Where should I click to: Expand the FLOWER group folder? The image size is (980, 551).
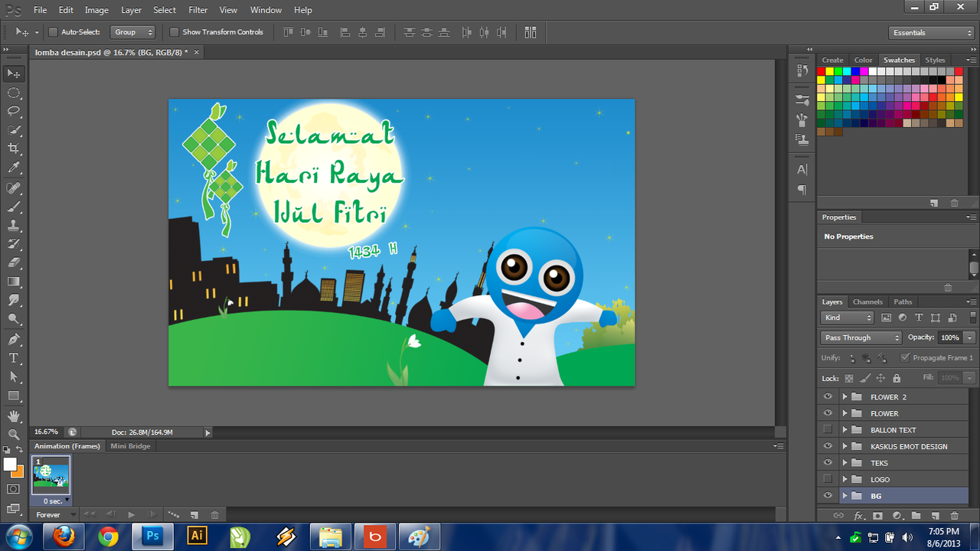pos(844,413)
